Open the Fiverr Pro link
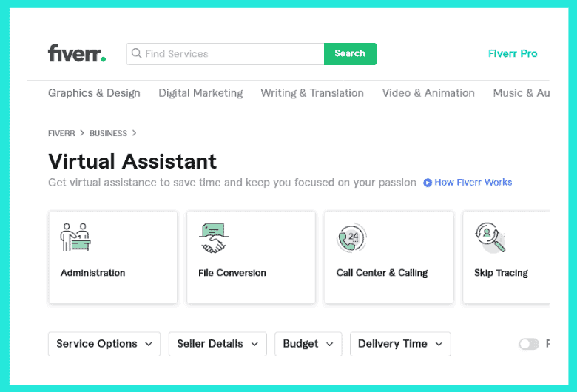Screen dimensions: 577x392 (x=513, y=54)
